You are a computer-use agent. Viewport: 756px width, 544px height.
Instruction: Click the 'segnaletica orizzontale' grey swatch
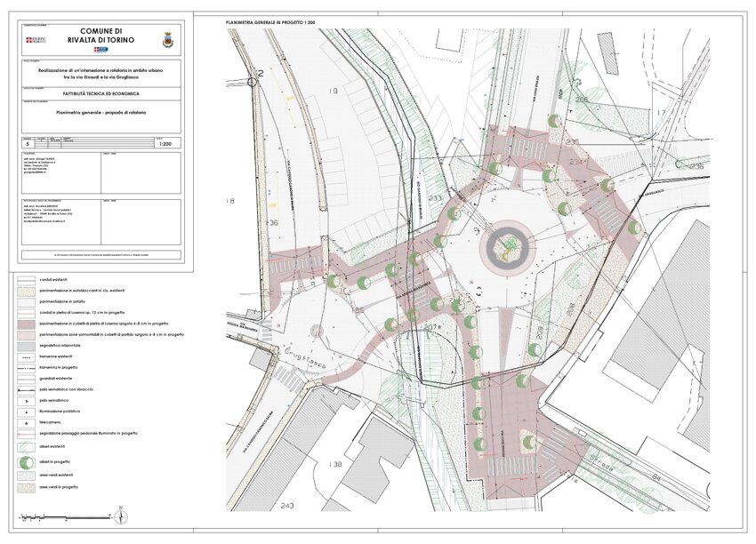(x=27, y=345)
